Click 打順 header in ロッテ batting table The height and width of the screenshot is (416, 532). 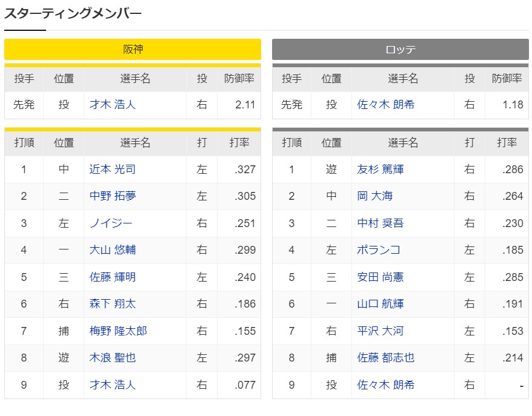pos(292,143)
